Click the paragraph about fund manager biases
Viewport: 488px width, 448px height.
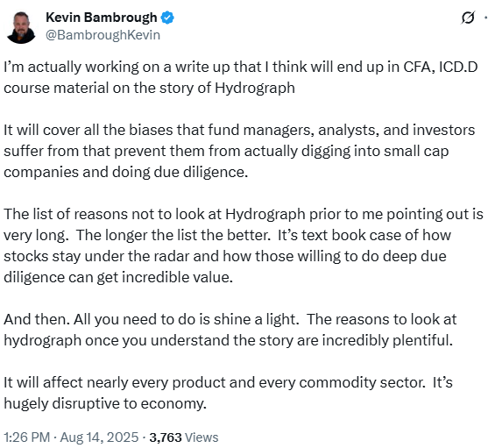pos(239,151)
